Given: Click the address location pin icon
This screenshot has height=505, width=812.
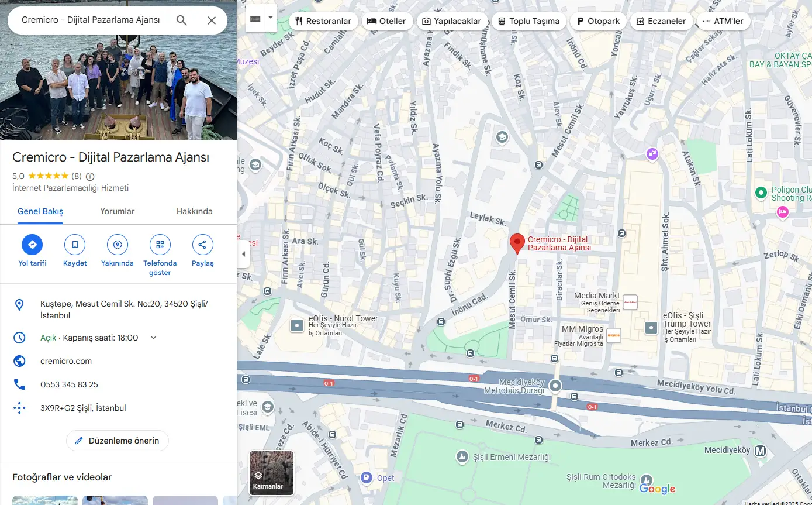Looking at the screenshot, I should [x=19, y=305].
